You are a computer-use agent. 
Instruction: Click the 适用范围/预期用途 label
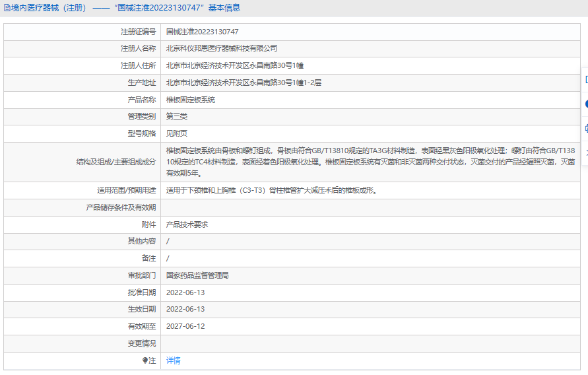click(x=126, y=191)
